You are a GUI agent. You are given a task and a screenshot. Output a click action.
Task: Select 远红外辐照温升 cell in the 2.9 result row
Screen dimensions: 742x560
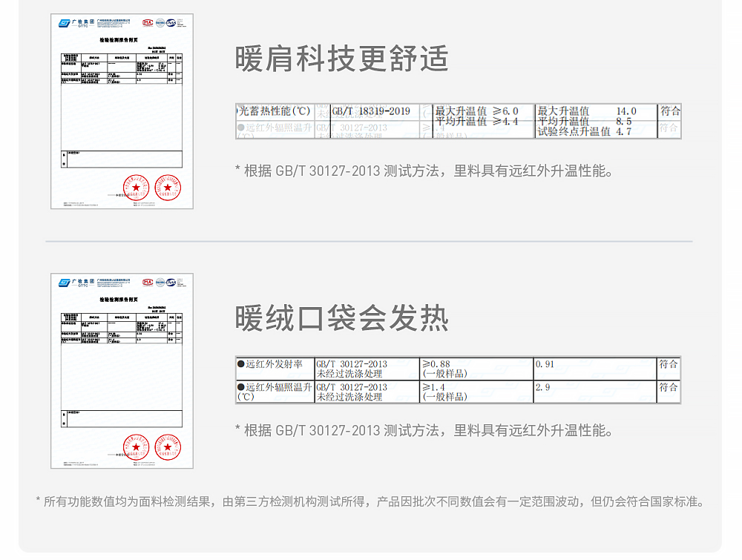(x=275, y=392)
